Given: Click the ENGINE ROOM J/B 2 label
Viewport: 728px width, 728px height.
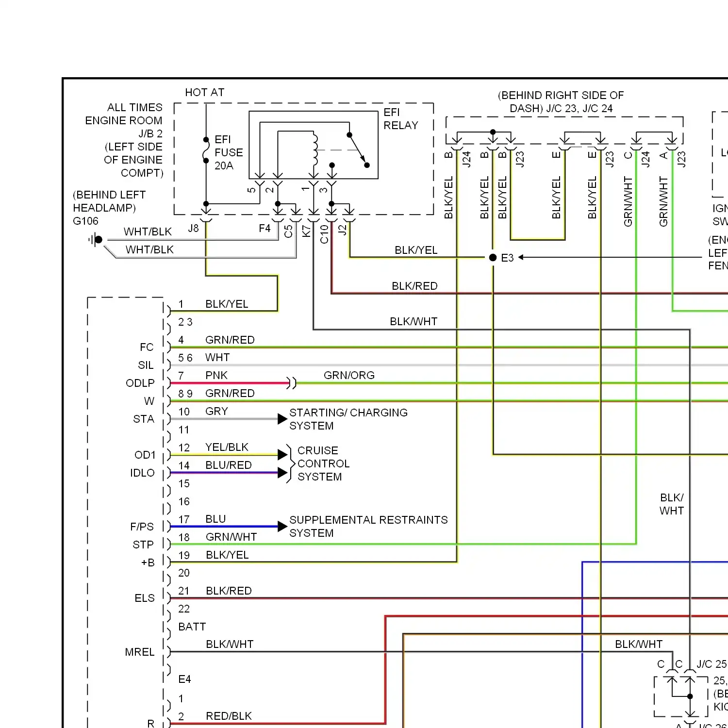Looking at the screenshot, I should (x=124, y=127).
